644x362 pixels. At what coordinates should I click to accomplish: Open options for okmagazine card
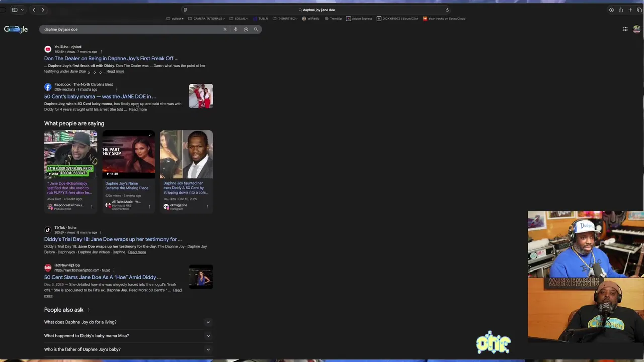click(207, 207)
